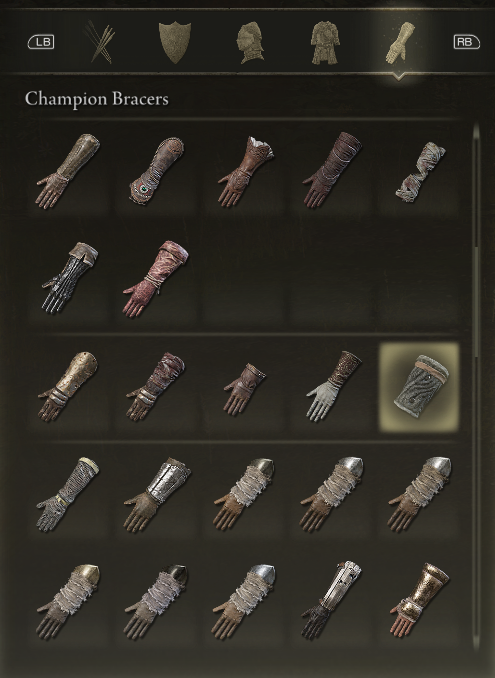Choose the black clawed gauntlet with fur
Image resolution: width=495 pixels, height=678 pixels.
coord(70,277)
